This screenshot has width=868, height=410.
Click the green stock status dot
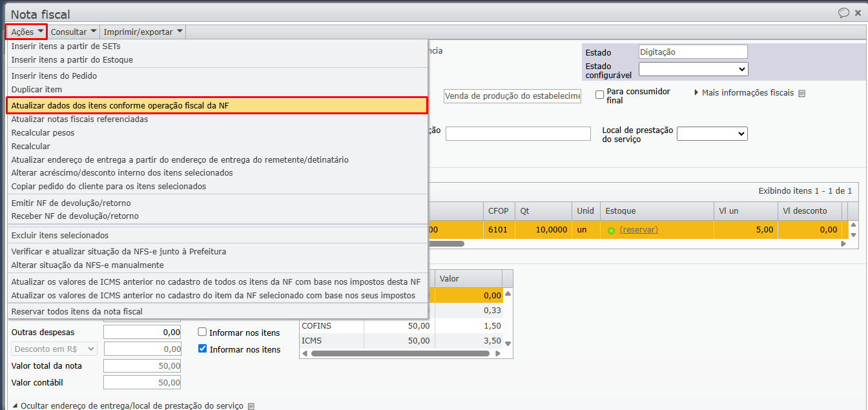[611, 231]
